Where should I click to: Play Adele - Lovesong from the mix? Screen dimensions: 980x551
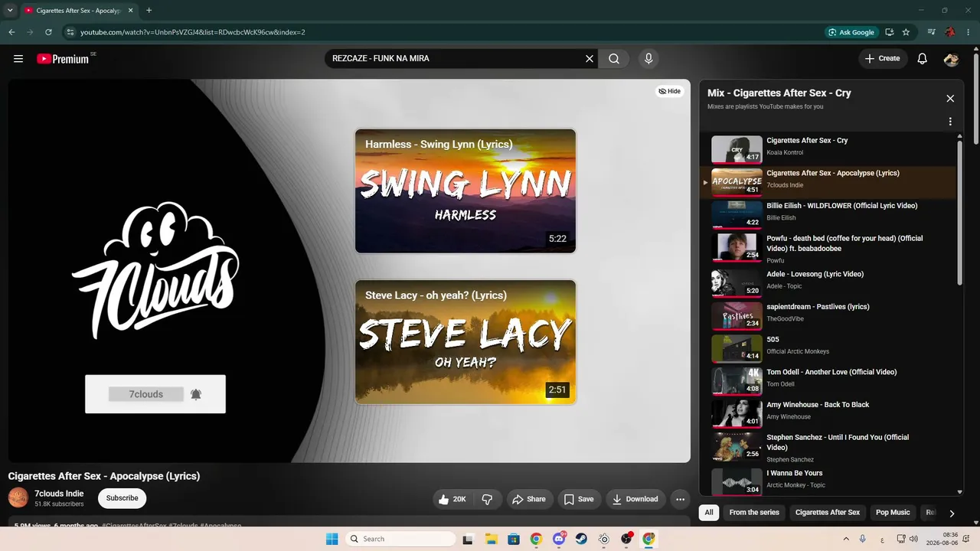[829, 282]
